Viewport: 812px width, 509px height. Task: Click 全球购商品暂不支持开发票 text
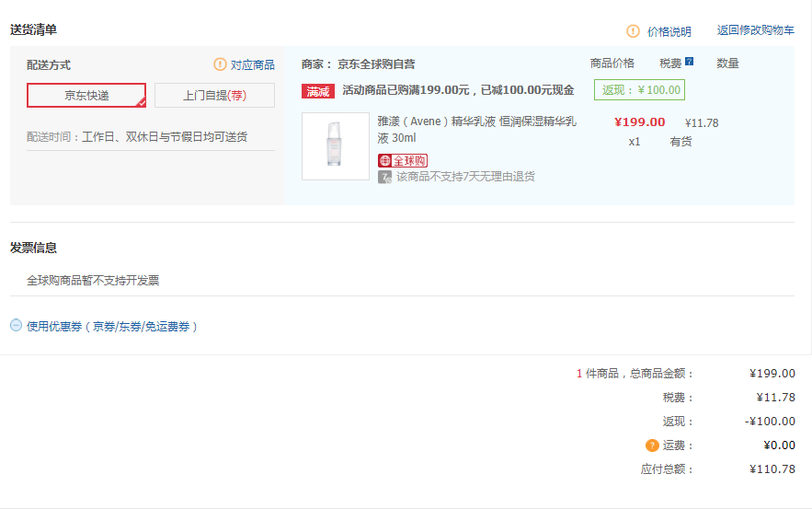93,281
